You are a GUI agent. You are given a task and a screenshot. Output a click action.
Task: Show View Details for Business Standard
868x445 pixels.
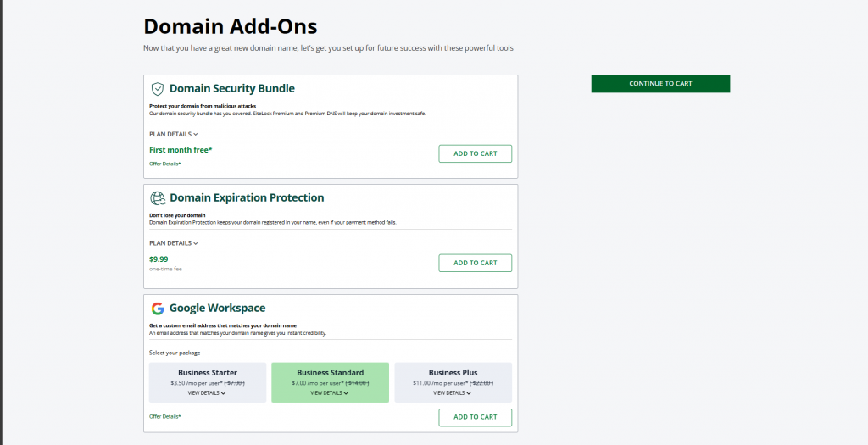pyautogui.click(x=330, y=393)
